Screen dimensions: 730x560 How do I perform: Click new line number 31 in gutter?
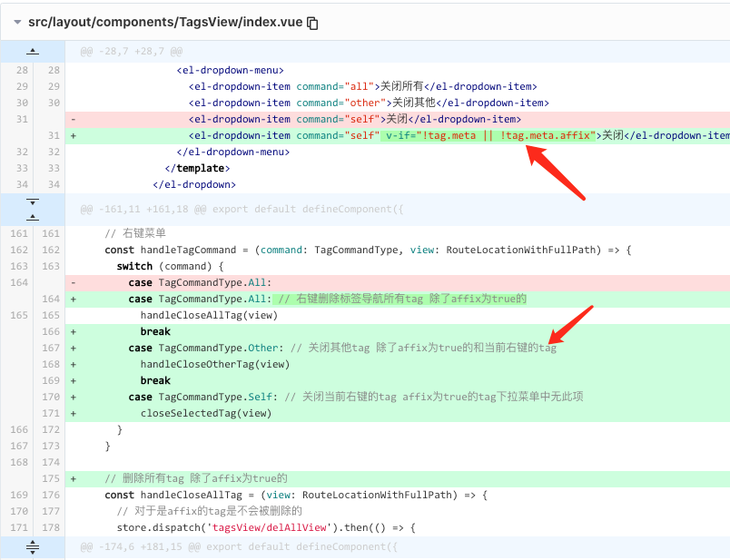(54, 136)
